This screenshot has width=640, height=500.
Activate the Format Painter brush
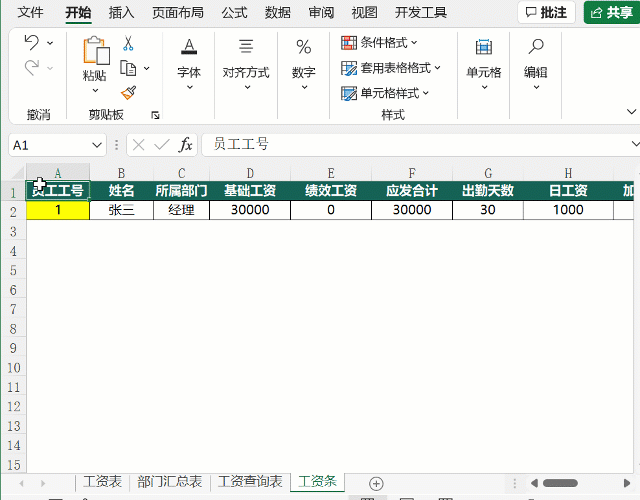129,93
